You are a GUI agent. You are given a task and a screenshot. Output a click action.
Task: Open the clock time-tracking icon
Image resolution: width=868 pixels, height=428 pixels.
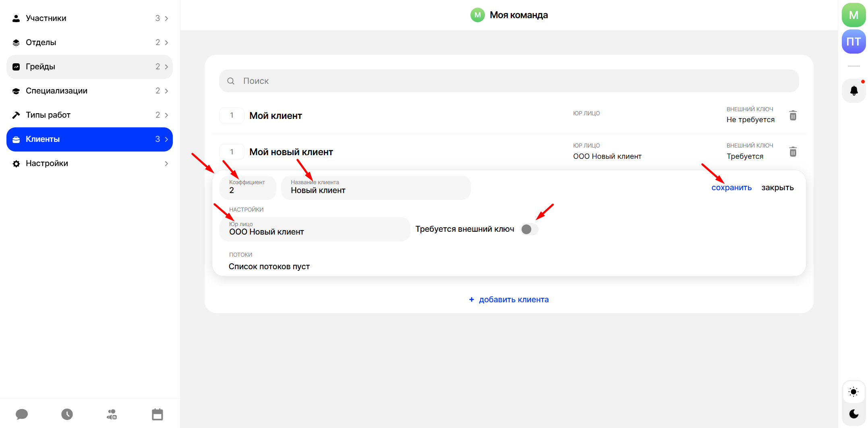[67, 414]
